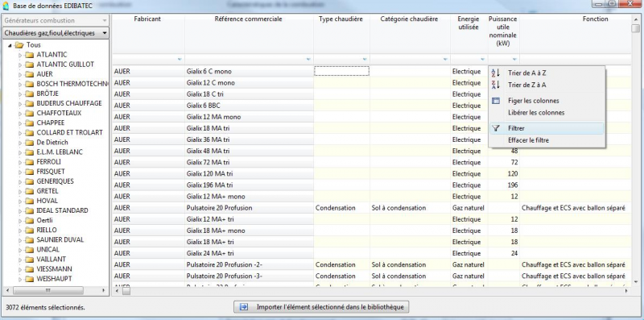Select BUDERUS CHAUFFAGE tree item
The width and height of the screenshot is (644, 320).
coord(69,103)
